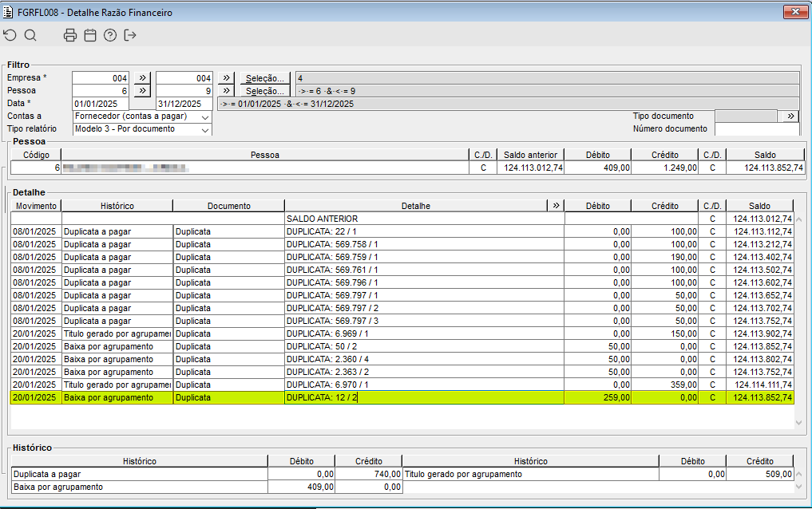Click the Número documento input field

coord(757,128)
